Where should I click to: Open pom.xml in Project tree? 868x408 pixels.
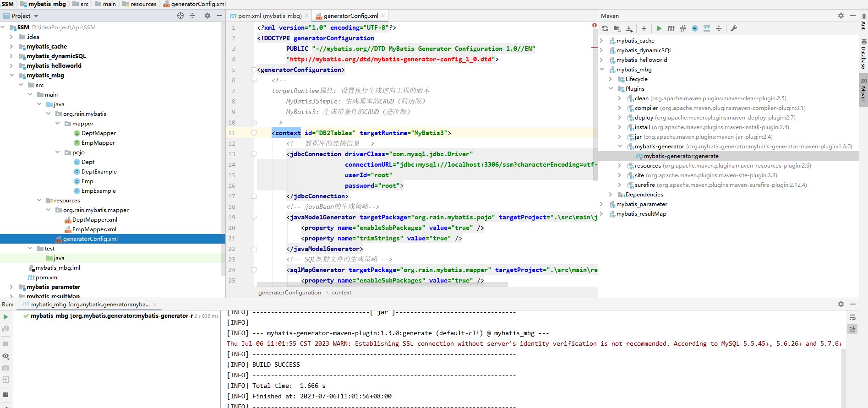coord(47,277)
